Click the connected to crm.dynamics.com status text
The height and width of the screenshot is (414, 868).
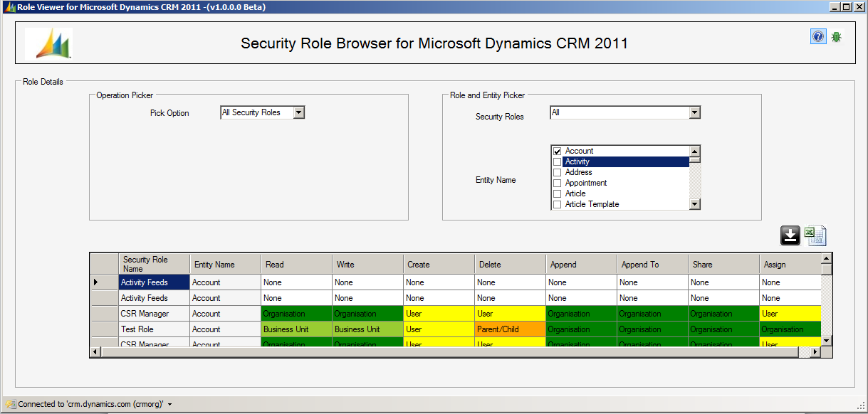point(90,404)
